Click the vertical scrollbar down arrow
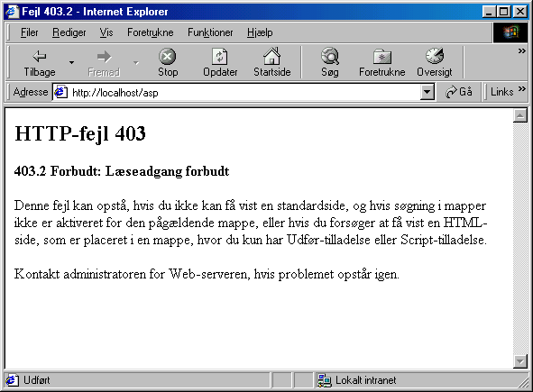 point(520,361)
